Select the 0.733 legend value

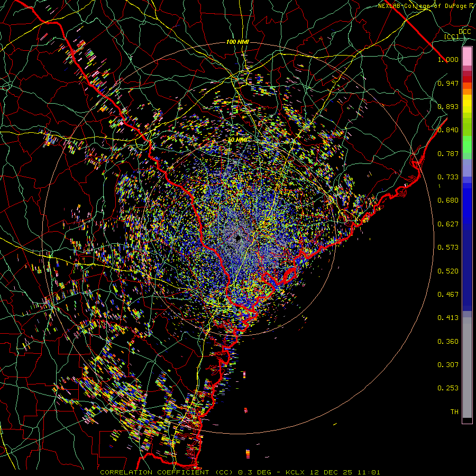pyautogui.click(x=448, y=177)
